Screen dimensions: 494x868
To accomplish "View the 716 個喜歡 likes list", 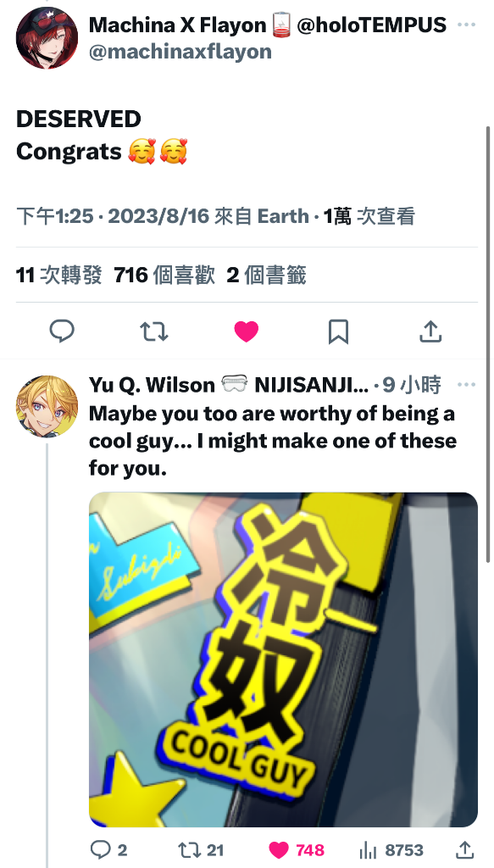I will pyautogui.click(x=164, y=275).
